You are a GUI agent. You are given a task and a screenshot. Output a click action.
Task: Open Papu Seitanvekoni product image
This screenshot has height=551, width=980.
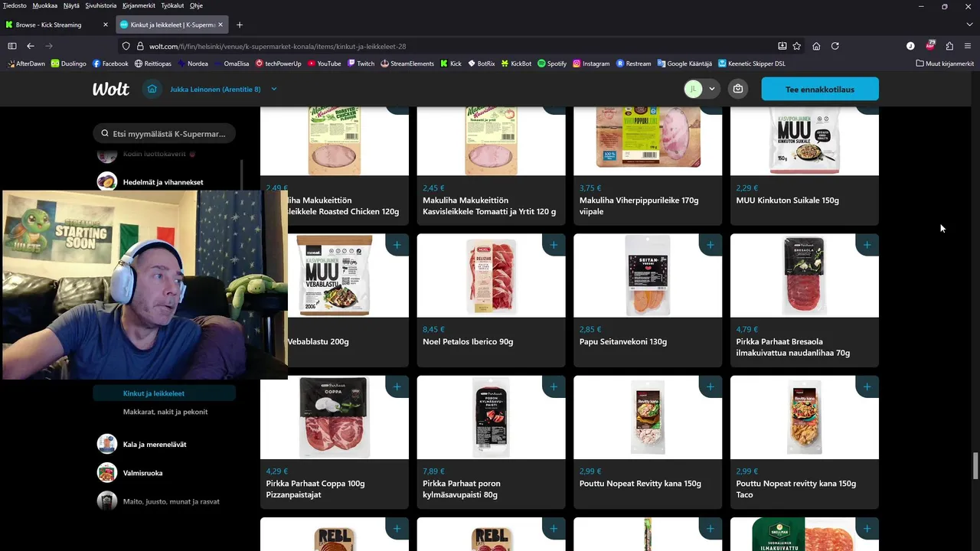pos(648,275)
